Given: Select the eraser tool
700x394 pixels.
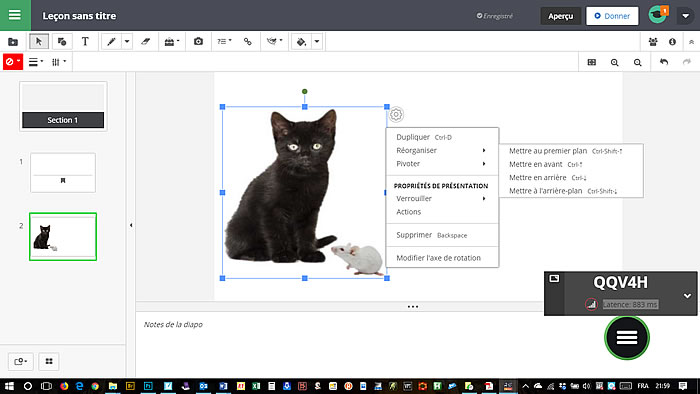Looking at the screenshot, I should coord(146,41).
